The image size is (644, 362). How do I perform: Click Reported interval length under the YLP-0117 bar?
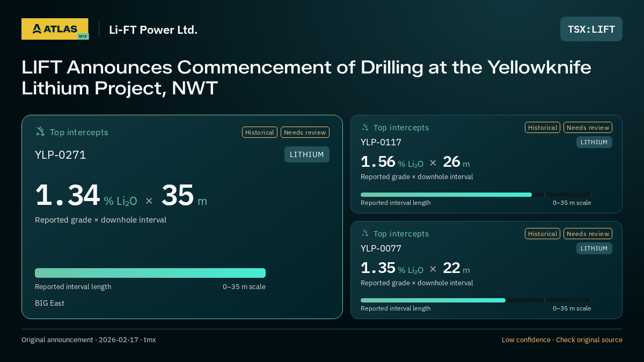396,203
